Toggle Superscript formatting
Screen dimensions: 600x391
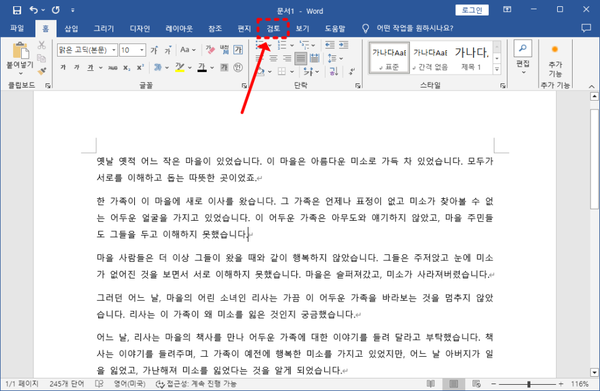point(140,67)
